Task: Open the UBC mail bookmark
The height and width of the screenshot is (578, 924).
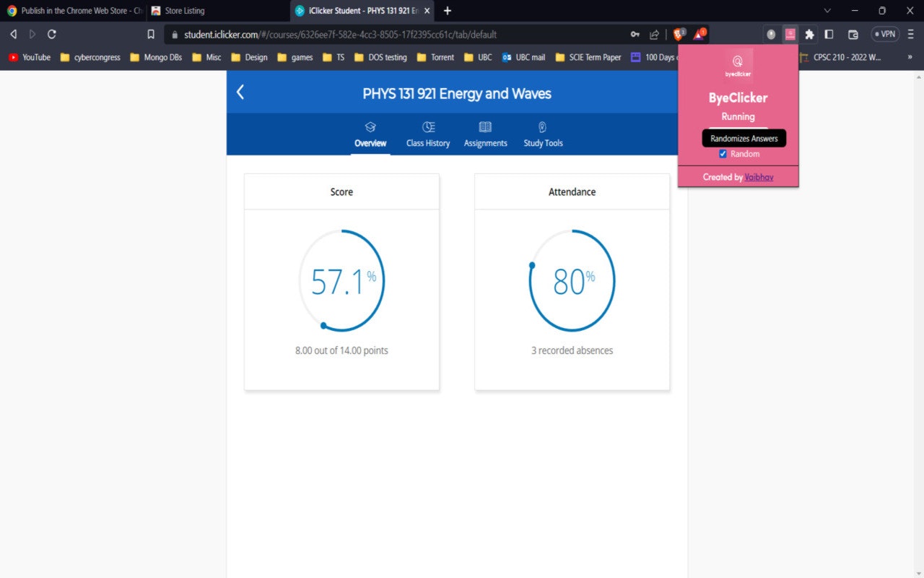Action: click(524, 57)
